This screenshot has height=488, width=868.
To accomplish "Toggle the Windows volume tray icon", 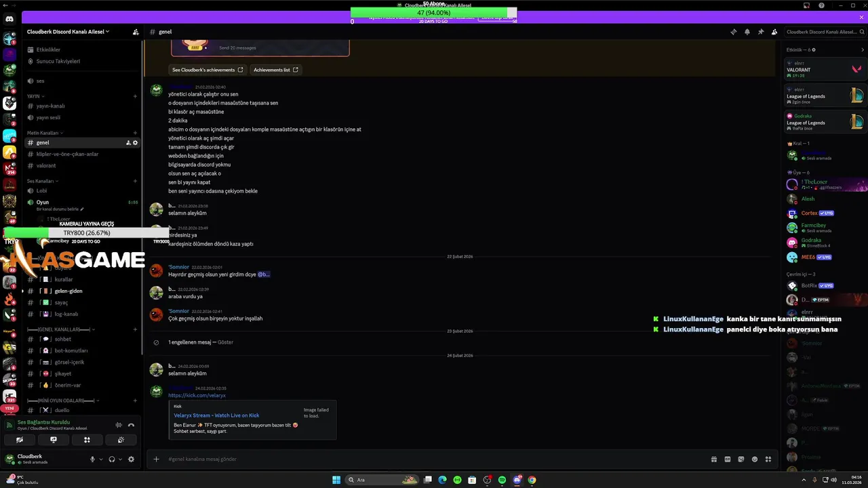I will point(833,480).
